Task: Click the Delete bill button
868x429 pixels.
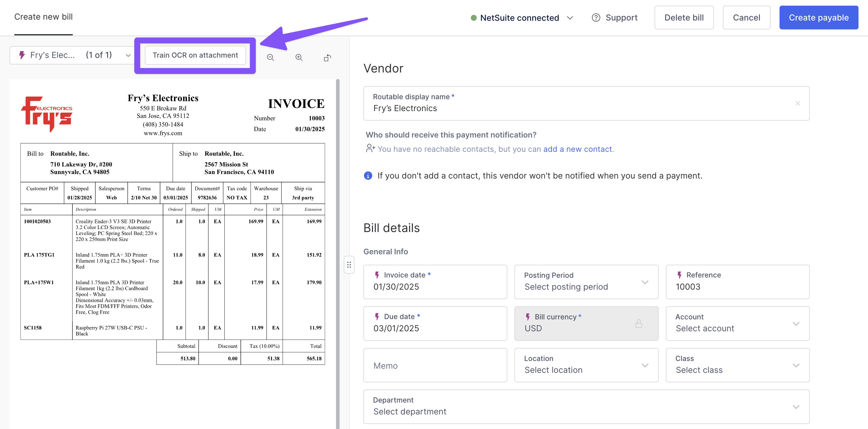Action: [x=684, y=18]
